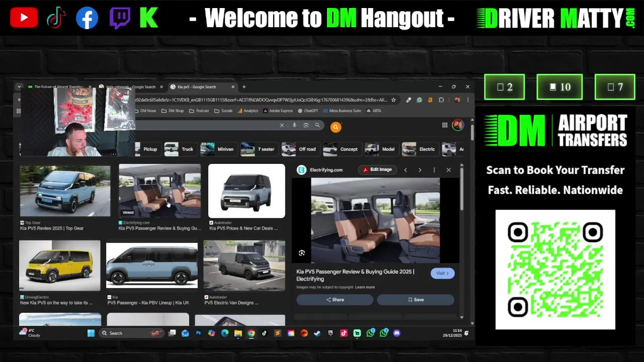Open a new Chrome tab
Viewport: 644px width, 362px height.
pyautogui.click(x=244, y=87)
